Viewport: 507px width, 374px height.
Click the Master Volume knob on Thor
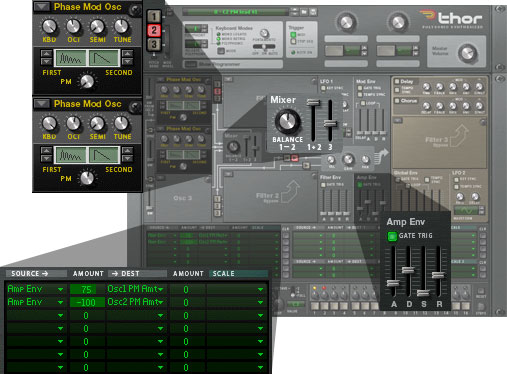coord(467,53)
